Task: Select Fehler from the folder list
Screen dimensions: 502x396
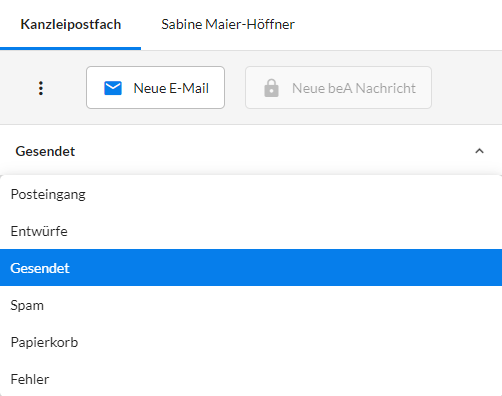Action: coord(251,379)
